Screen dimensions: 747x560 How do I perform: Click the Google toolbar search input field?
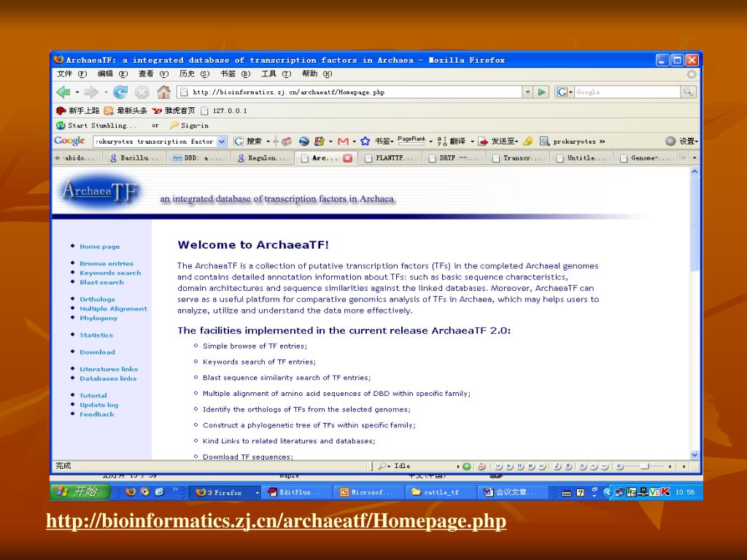155,141
